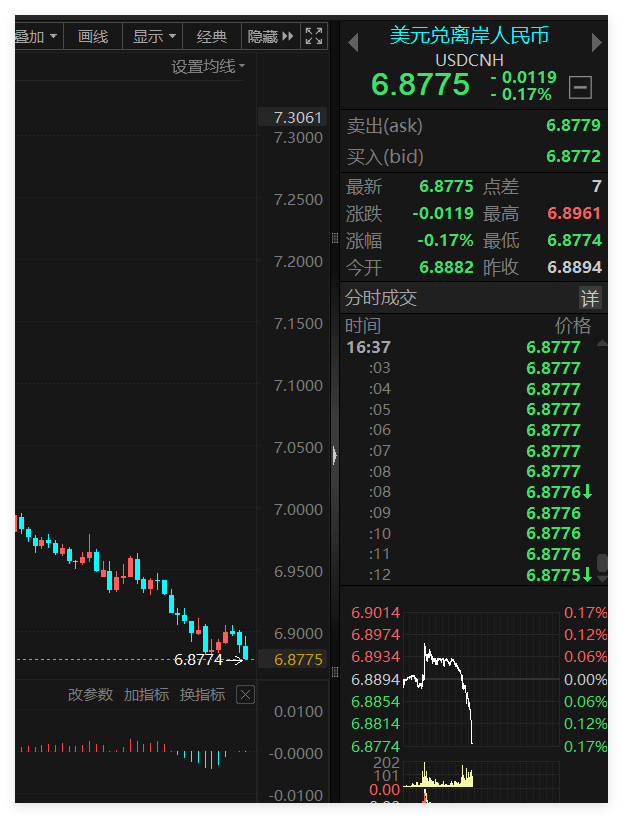Screen dimensions: 623x818
Task: Click the scrollbar thumb of the trades list
Action: [x=602, y=562]
